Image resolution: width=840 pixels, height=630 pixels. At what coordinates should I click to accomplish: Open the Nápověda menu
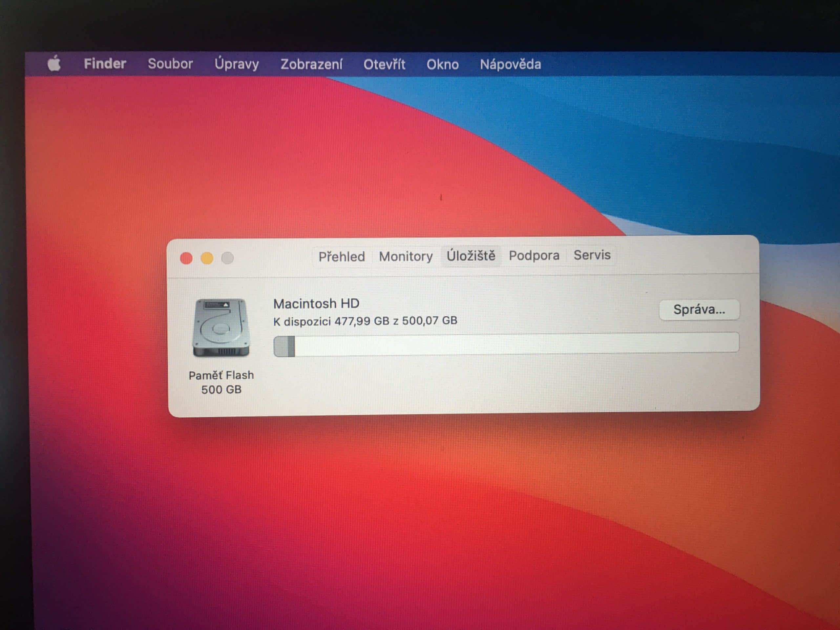click(510, 64)
